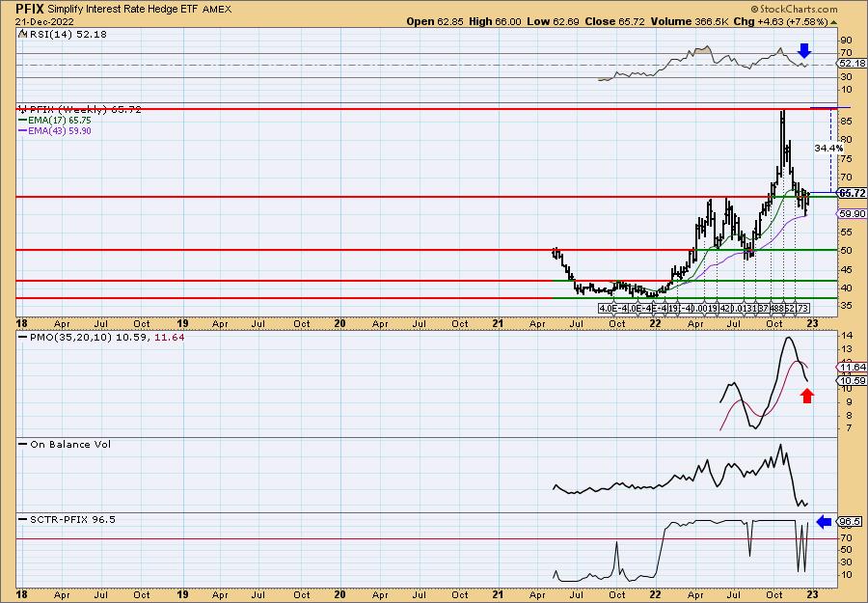Click the 21-Dec-2022 chart date
This screenshot has height=603, width=868.
coord(44,21)
